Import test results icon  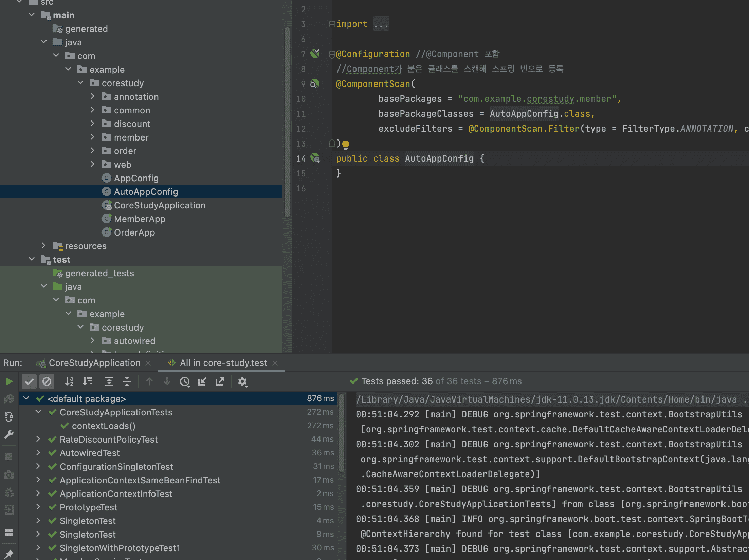(x=202, y=381)
